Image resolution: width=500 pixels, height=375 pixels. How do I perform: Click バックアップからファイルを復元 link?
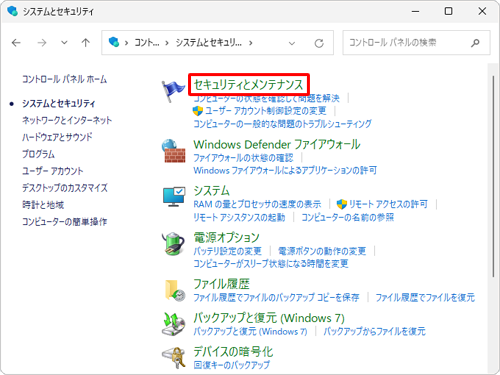(375, 331)
